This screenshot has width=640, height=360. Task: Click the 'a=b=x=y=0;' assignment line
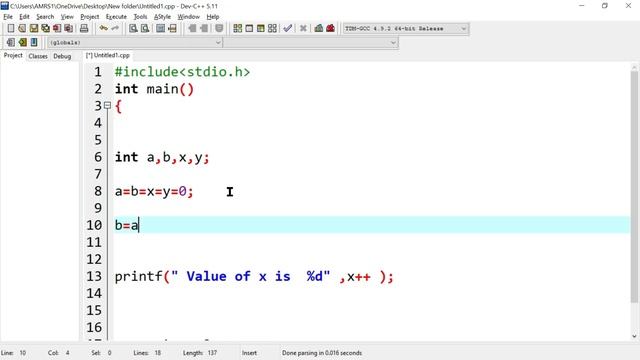(x=154, y=191)
